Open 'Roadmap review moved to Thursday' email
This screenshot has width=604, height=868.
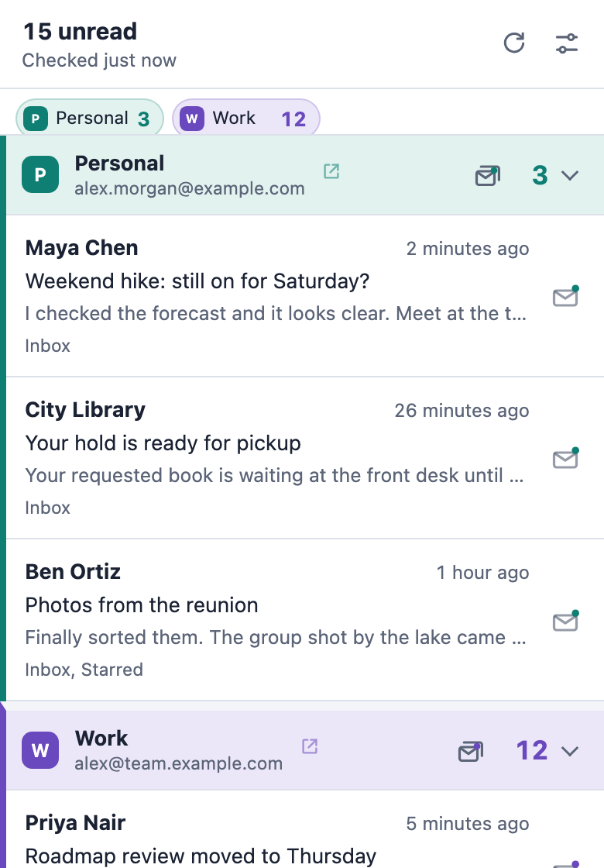point(201,856)
